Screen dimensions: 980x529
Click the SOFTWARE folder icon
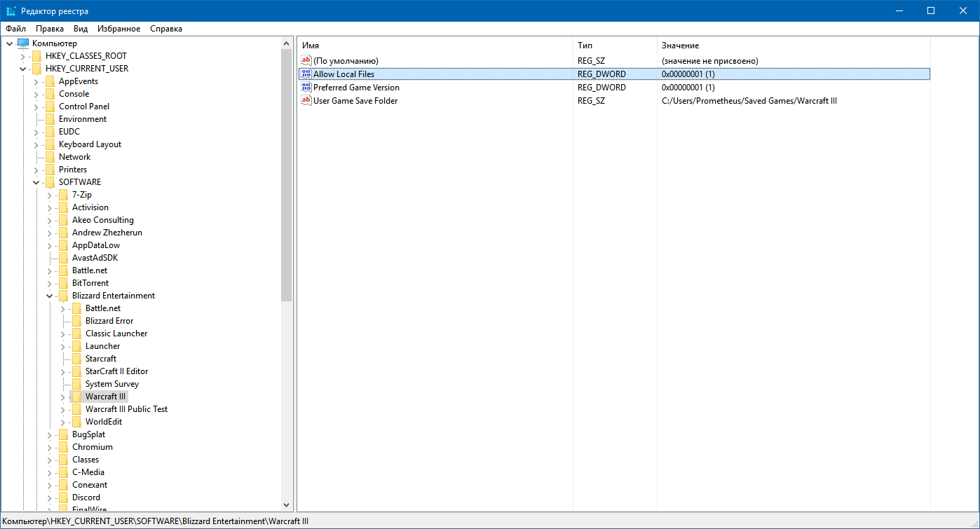(50, 182)
